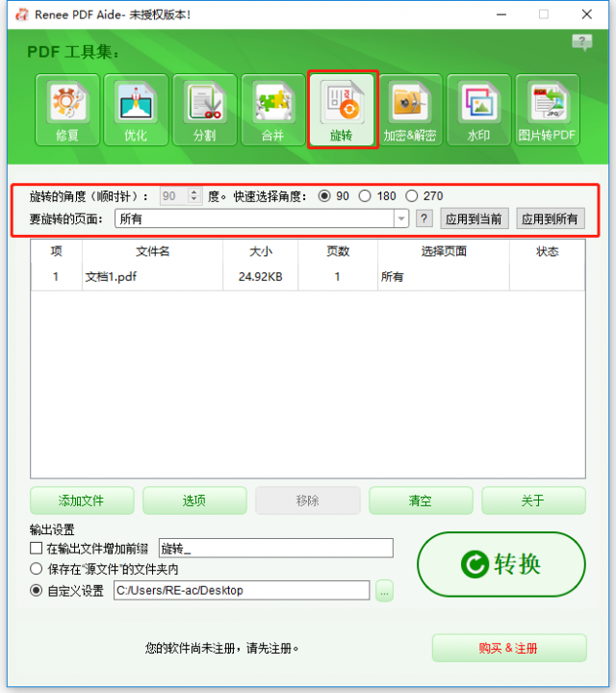Click 清空 to clear the list
Screen dimensions: 616x693
(421, 500)
